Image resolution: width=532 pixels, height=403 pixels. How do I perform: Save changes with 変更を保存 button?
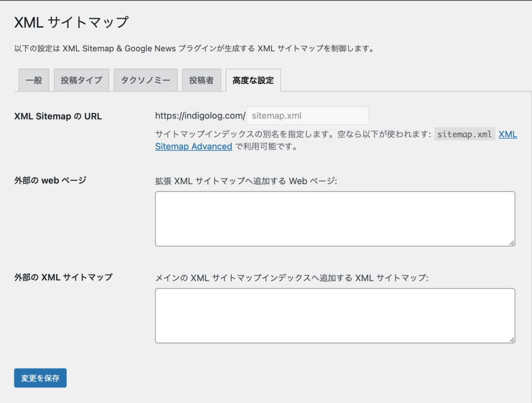pyautogui.click(x=41, y=378)
